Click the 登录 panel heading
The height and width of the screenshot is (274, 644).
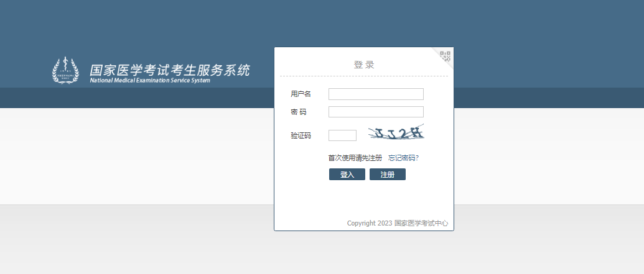click(x=364, y=65)
